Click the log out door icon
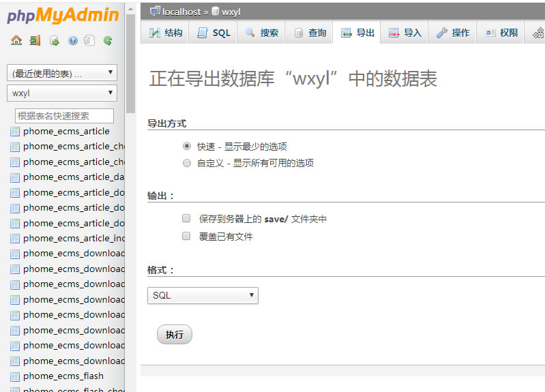 point(35,41)
